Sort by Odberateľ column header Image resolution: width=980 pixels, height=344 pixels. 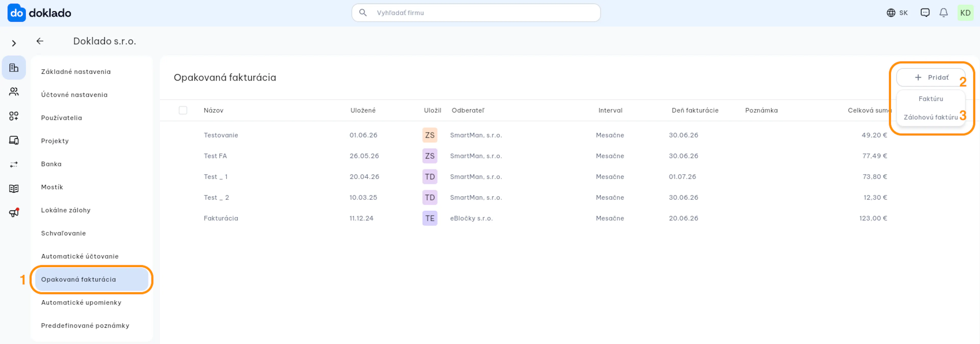(468, 110)
